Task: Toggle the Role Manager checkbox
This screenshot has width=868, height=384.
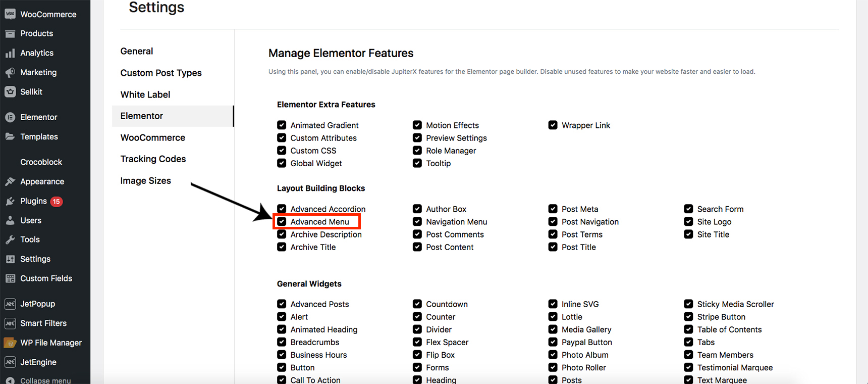Action: (417, 150)
